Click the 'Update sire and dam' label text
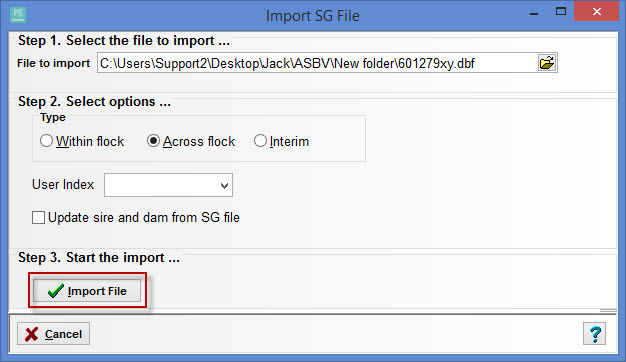The image size is (626, 362). (144, 218)
